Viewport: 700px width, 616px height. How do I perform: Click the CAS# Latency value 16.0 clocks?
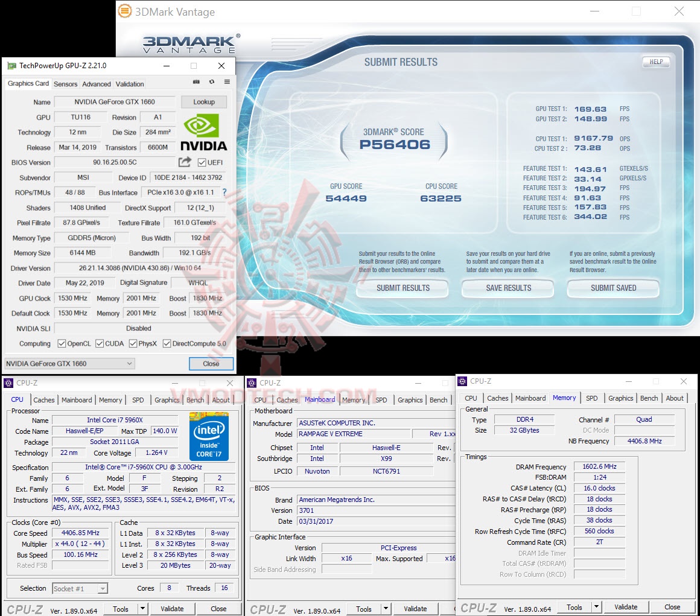[x=600, y=488]
